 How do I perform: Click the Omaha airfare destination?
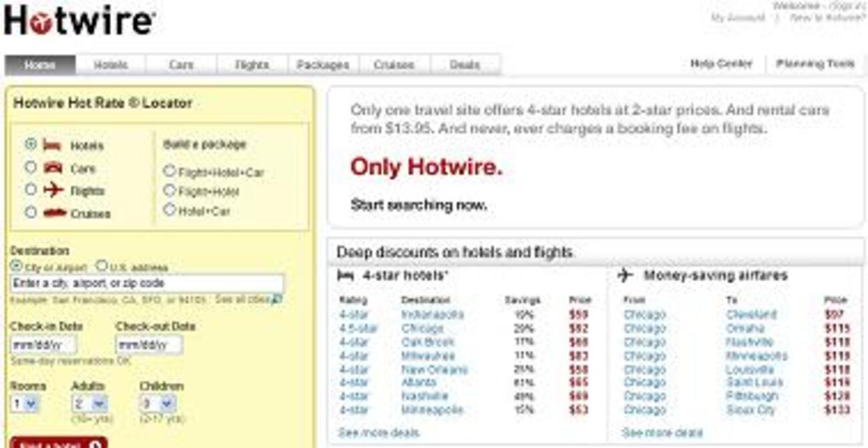pos(745,328)
